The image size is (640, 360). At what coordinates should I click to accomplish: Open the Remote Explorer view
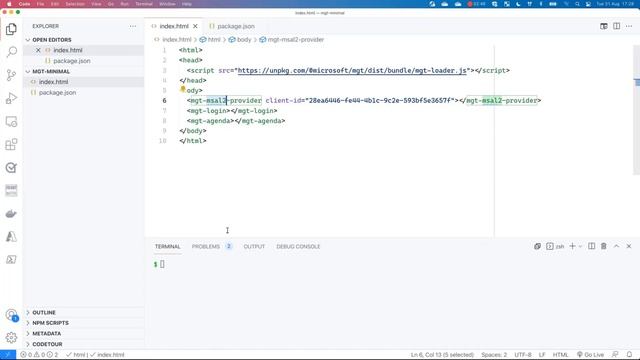coord(11,122)
